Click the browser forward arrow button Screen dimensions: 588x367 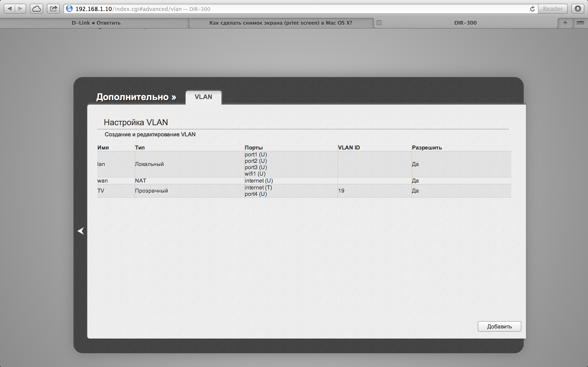pyautogui.click(x=20, y=9)
